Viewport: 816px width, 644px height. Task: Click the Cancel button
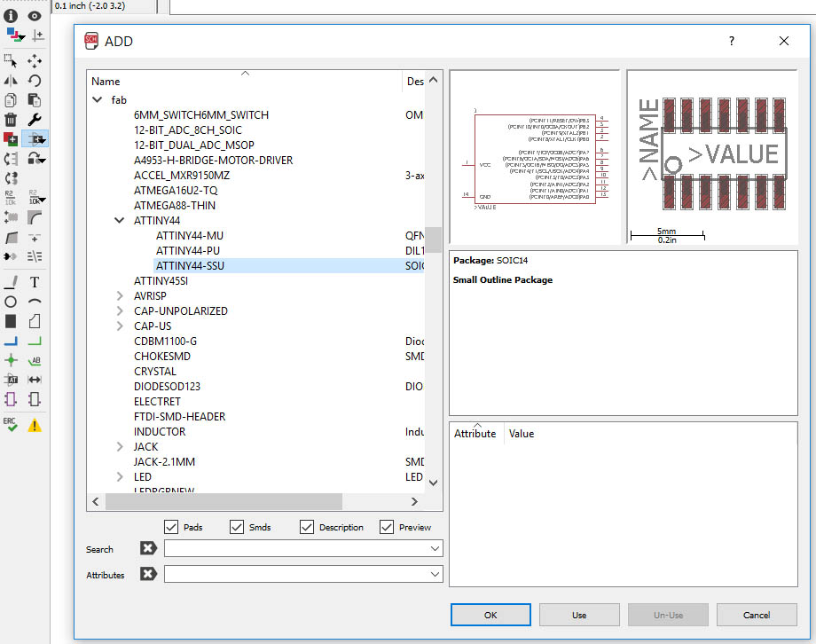pyautogui.click(x=757, y=615)
